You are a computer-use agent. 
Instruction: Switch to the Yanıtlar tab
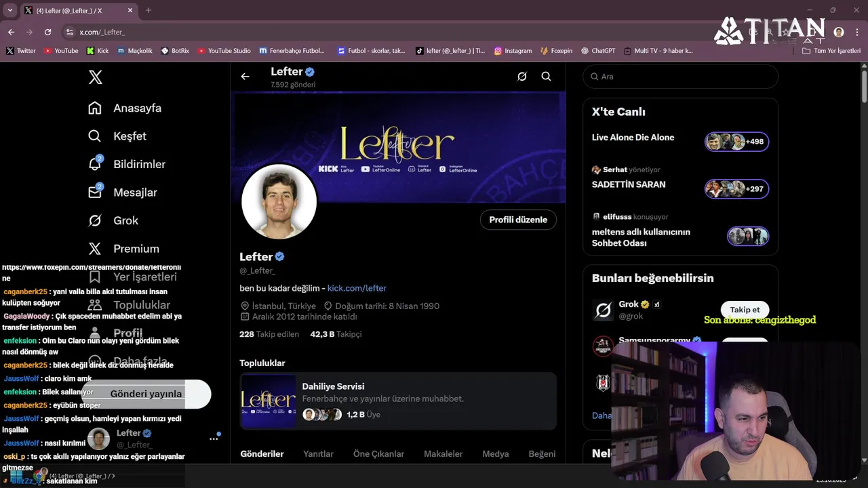tap(318, 454)
